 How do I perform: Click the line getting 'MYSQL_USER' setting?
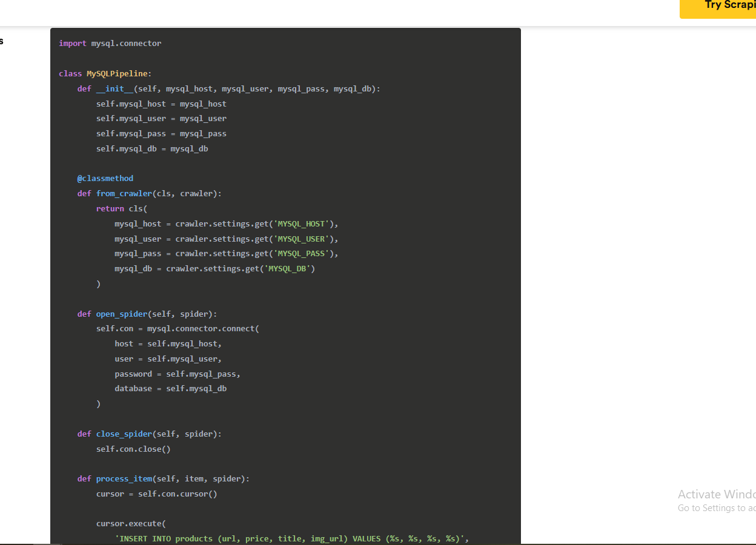(x=227, y=239)
